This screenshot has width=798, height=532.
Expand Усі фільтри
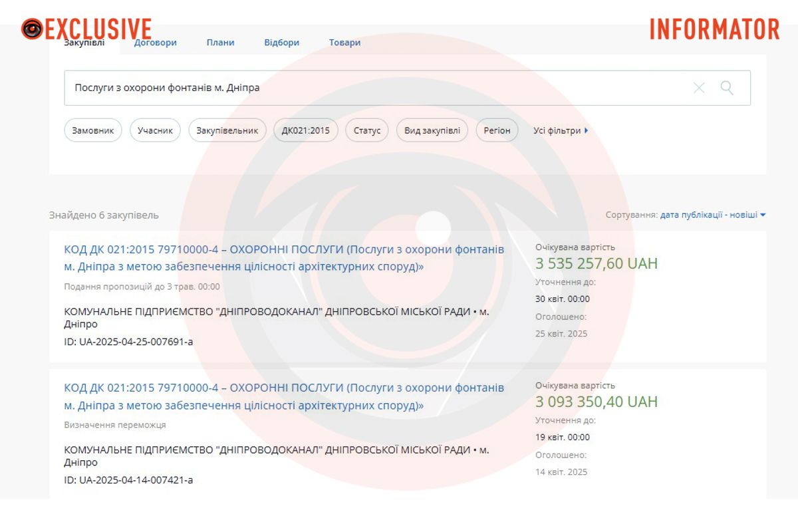pyautogui.click(x=561, y=130)
